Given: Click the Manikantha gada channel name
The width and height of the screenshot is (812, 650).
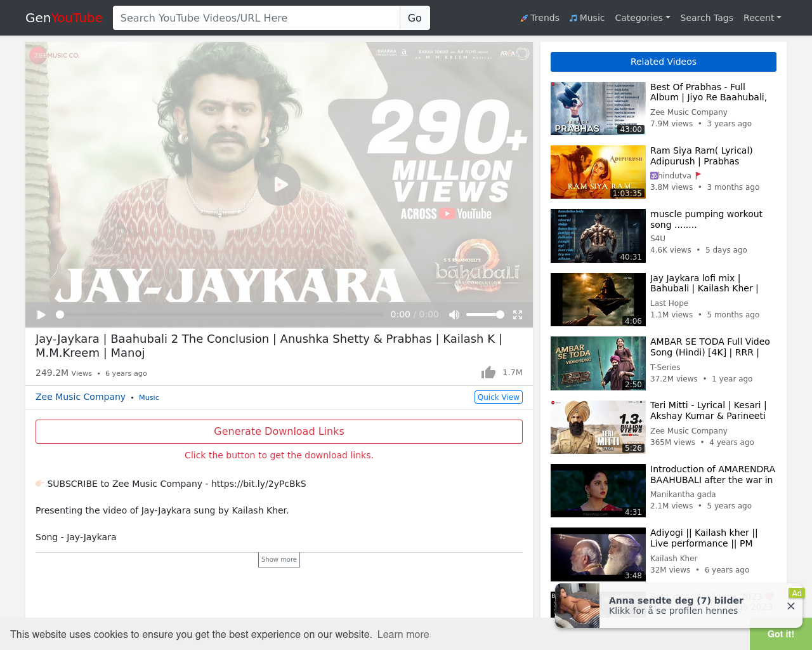Looking at the screenshot, I should (683, 494).
